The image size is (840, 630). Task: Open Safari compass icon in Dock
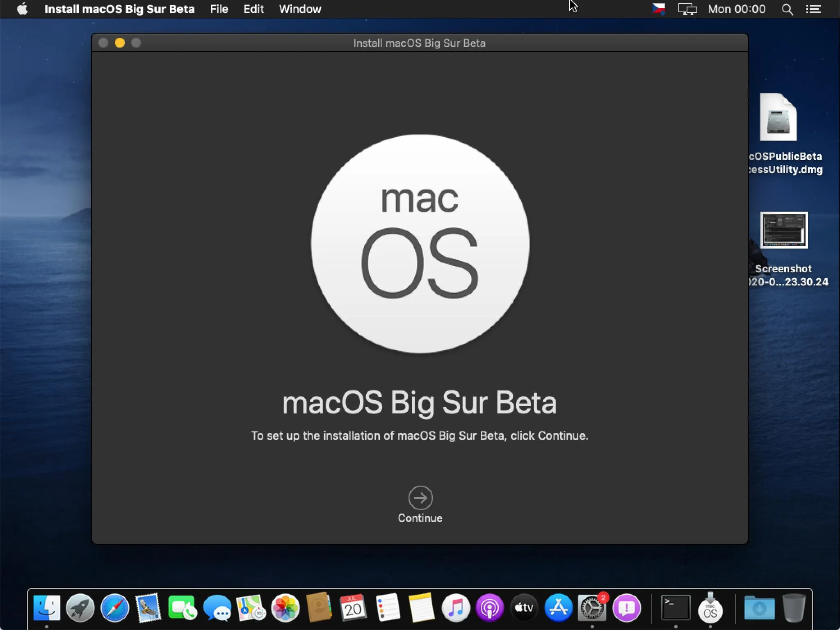[115, 607]
